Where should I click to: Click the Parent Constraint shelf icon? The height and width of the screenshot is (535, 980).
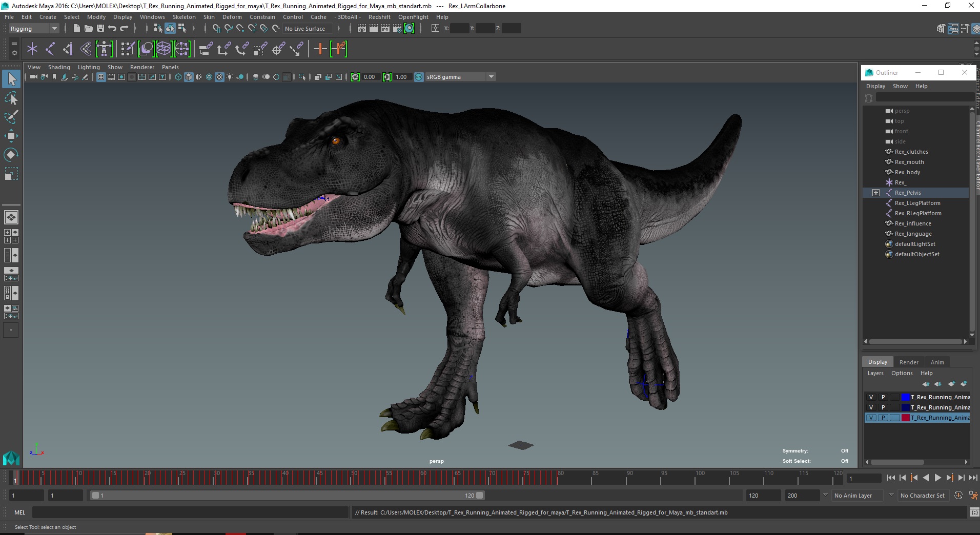pos(206,49)
